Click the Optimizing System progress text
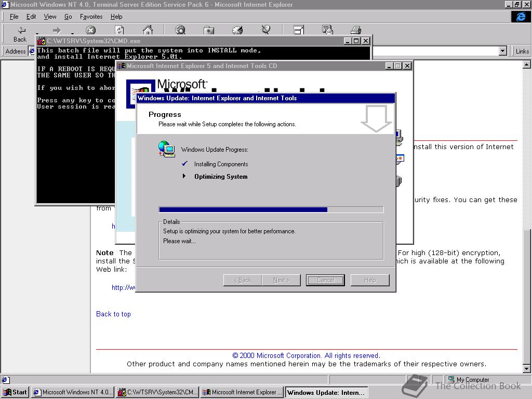The height and width of the screenshot is (399, 532). [221, 177]
